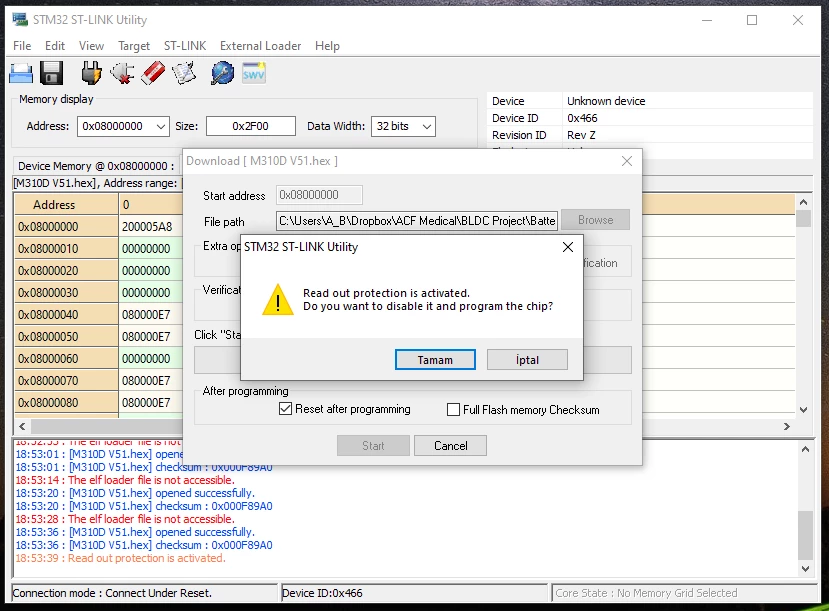
Task: Click the Address column header
Action: tap(66, 205)
